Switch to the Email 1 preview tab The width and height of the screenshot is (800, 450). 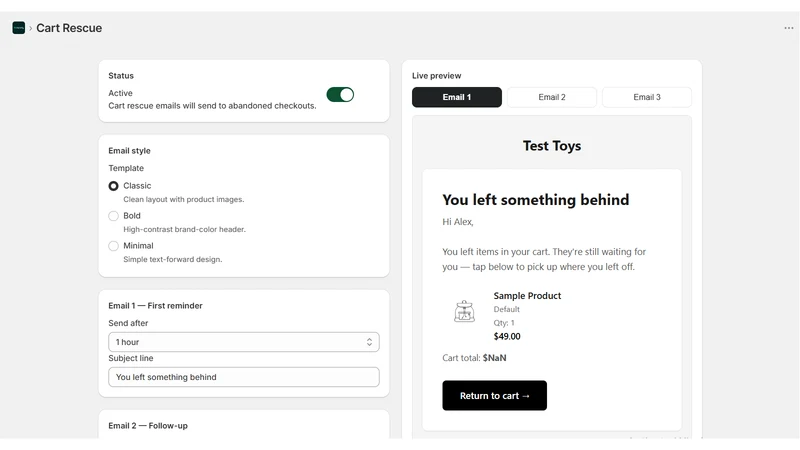457,97
